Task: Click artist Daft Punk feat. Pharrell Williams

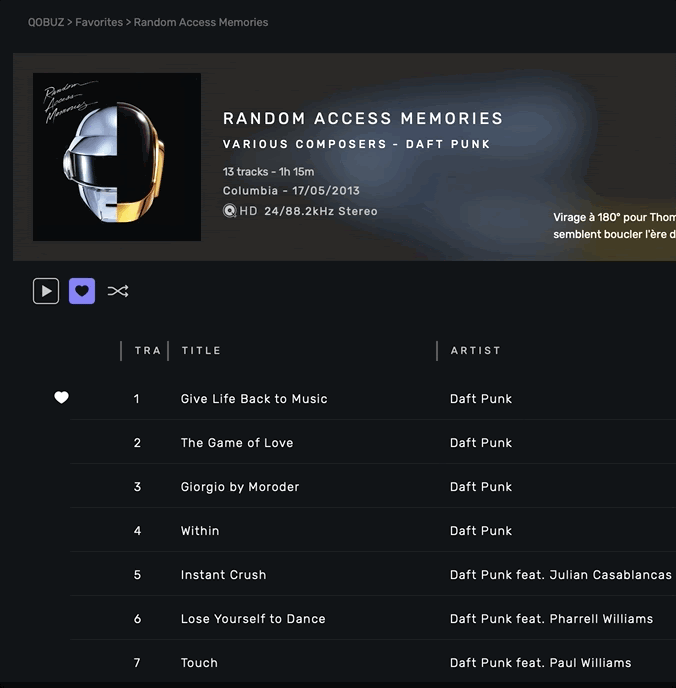Action: click(551, 618)
